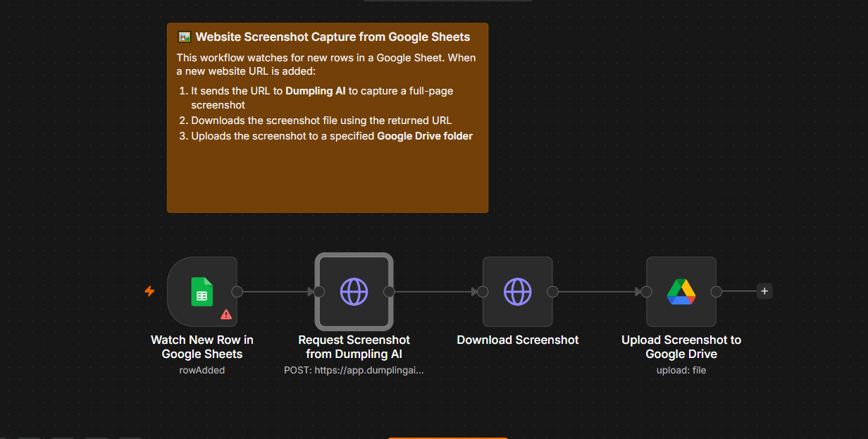868x439 pixels.
Task: Click the red warning triangle on Sheets node
Action: [226, 314]
